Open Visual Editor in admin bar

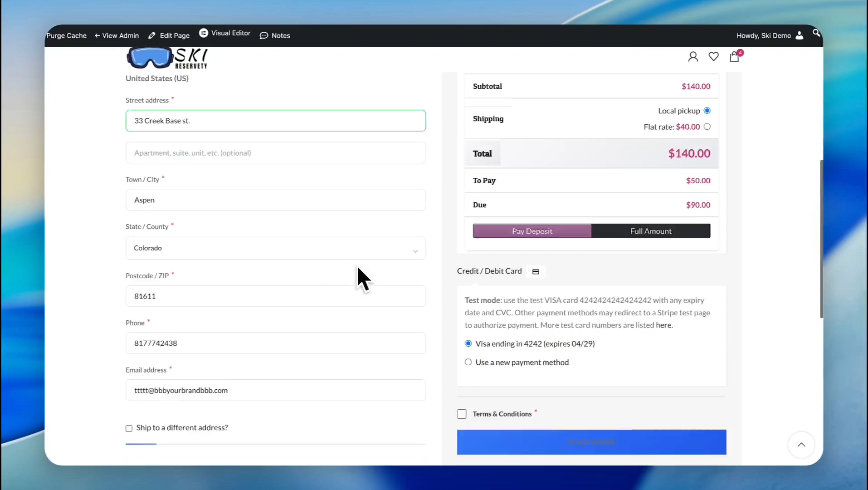225,33
